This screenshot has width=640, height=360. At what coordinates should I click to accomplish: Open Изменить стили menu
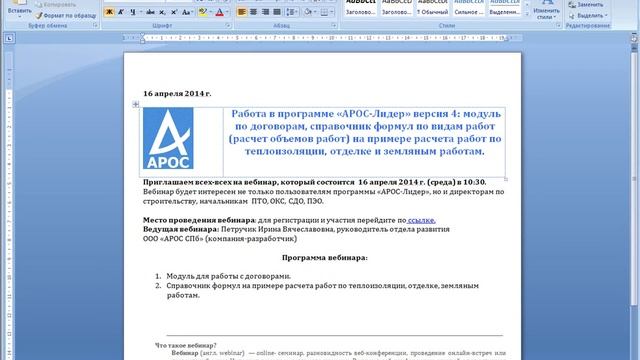click(547, 10)
